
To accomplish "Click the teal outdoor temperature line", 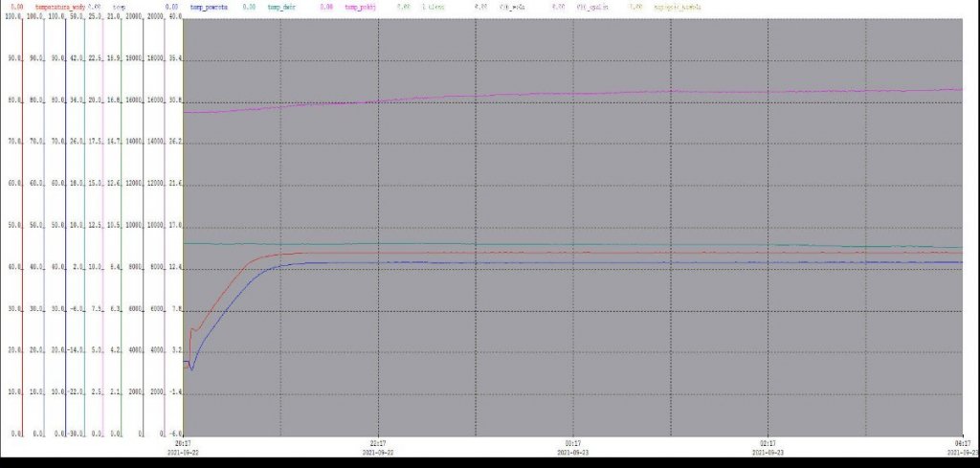I will point(574,243).
